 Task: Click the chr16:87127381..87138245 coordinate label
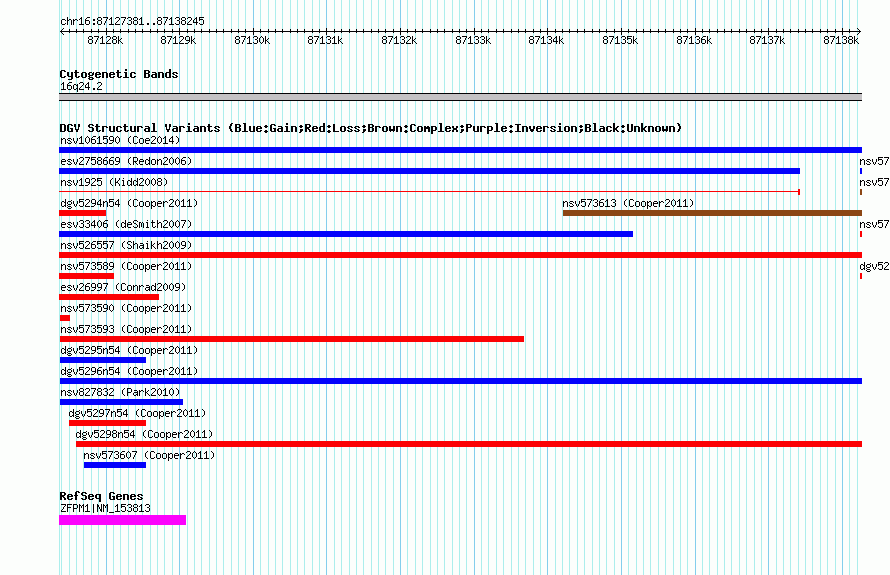[132, 21]
